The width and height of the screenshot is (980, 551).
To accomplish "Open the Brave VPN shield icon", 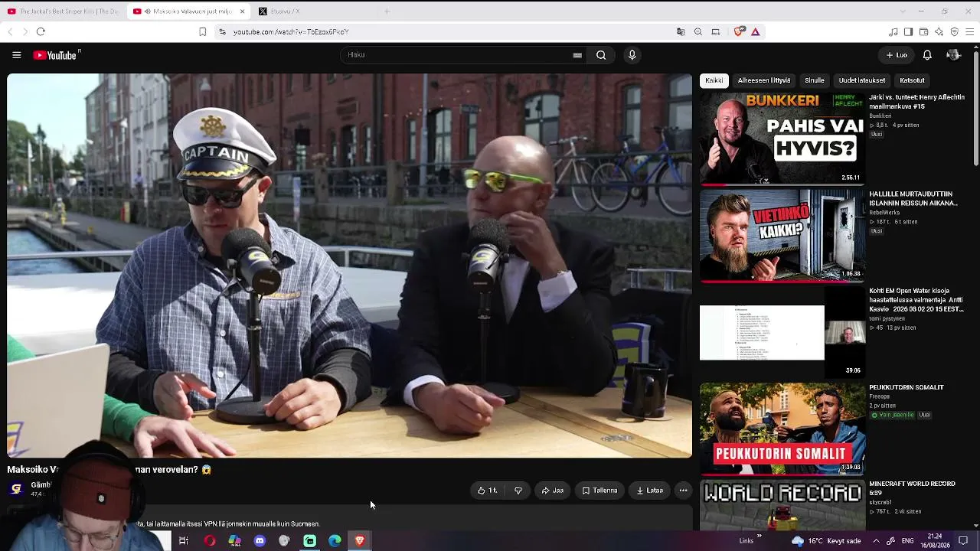I will click(954, 31).
